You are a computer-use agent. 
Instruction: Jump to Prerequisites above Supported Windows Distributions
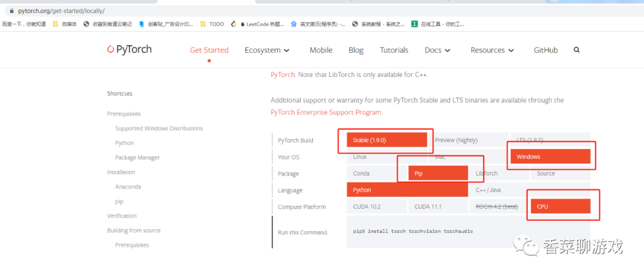tap(123, 114)
